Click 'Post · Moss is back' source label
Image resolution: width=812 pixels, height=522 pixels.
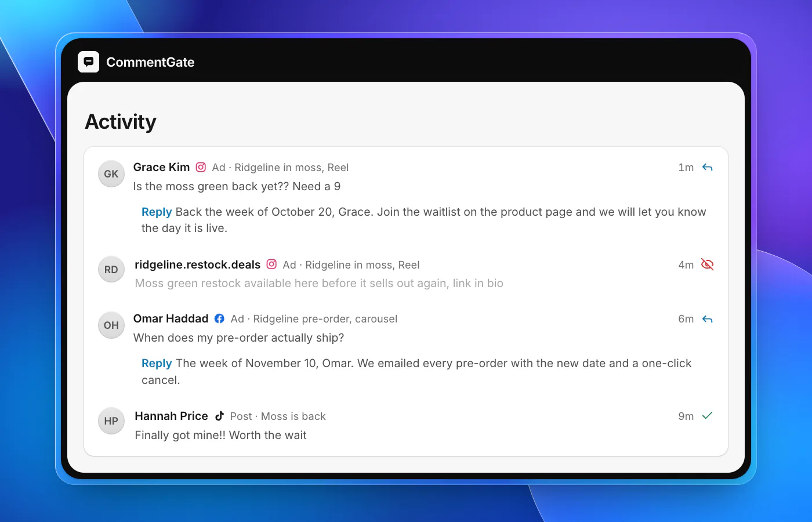(x=278, y=416)
